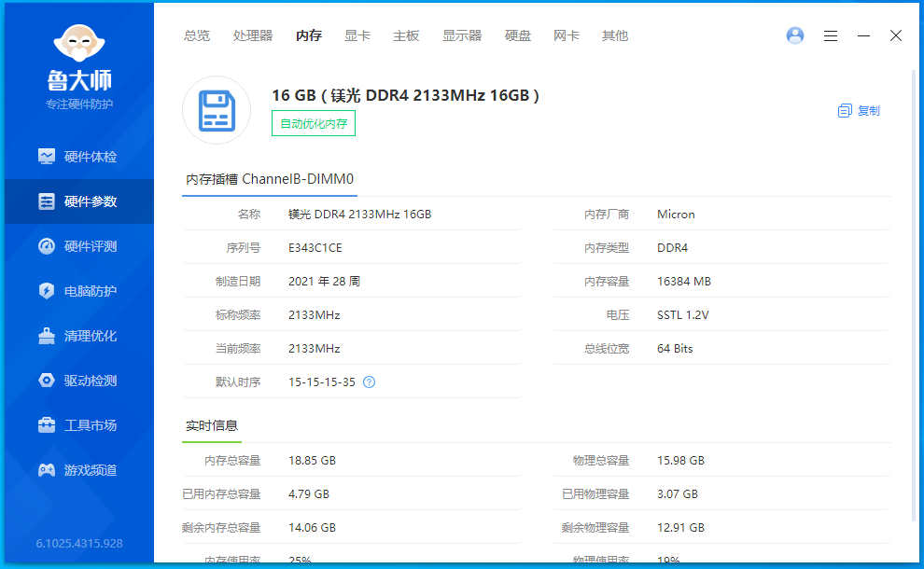The height and width of the screenshot is (569, 924).
Task: Open the hamburger main menu
Action: (831, 35)
